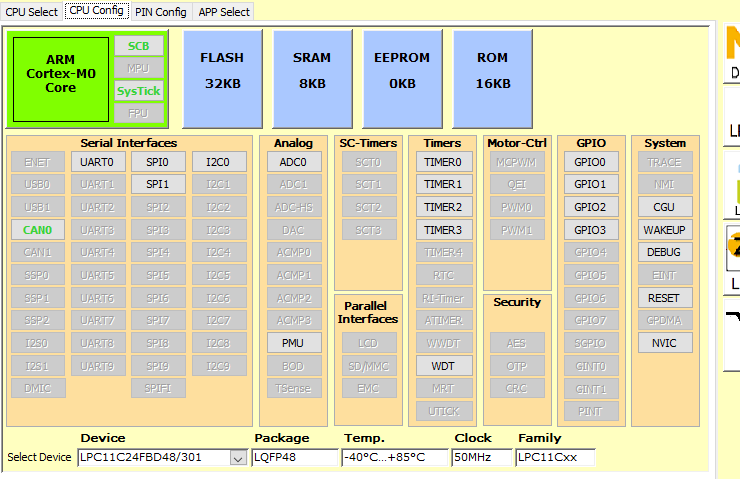Click the SRAM 8KB memory block
The width and height of the screenshot is (740, 479).
[x=312, y=79]
